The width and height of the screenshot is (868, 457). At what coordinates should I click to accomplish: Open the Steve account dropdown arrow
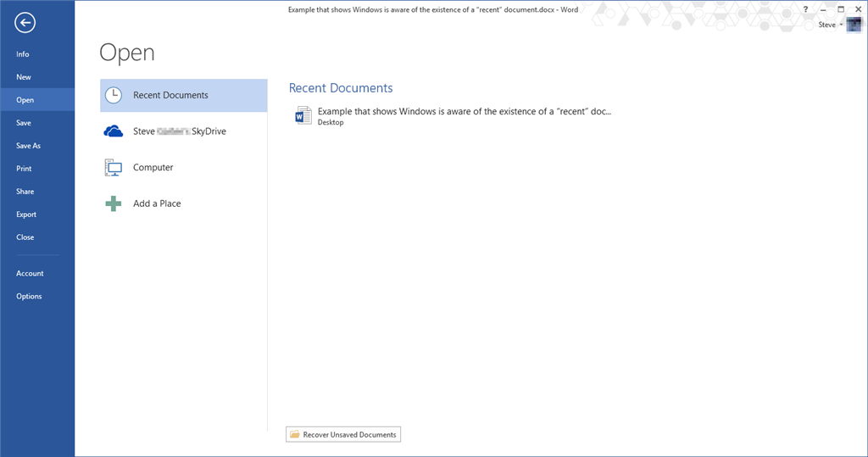pos(841,25)
